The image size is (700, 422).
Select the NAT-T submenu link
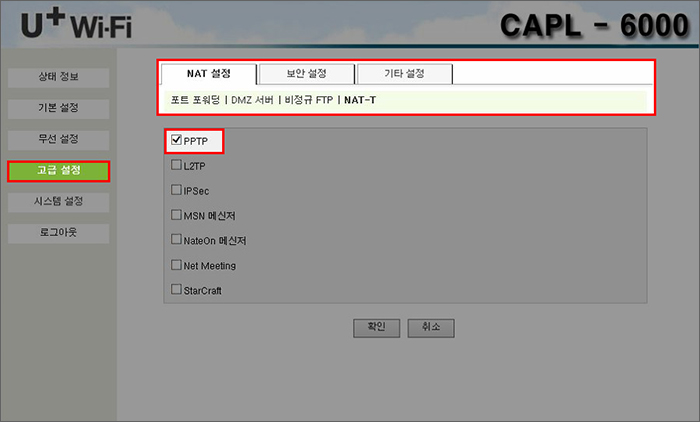tap(360, 100)
